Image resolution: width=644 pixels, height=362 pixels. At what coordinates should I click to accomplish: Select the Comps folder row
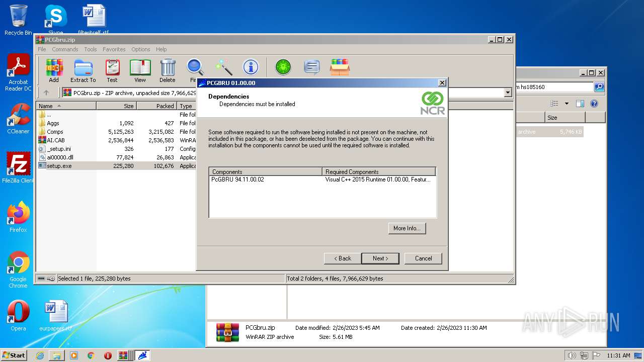116,132
